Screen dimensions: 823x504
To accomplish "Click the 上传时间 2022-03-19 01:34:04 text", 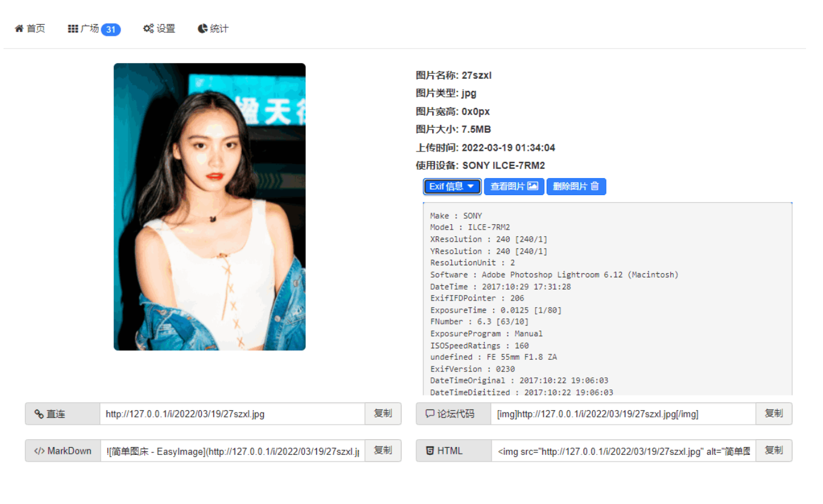I will [x=485, y=148].
